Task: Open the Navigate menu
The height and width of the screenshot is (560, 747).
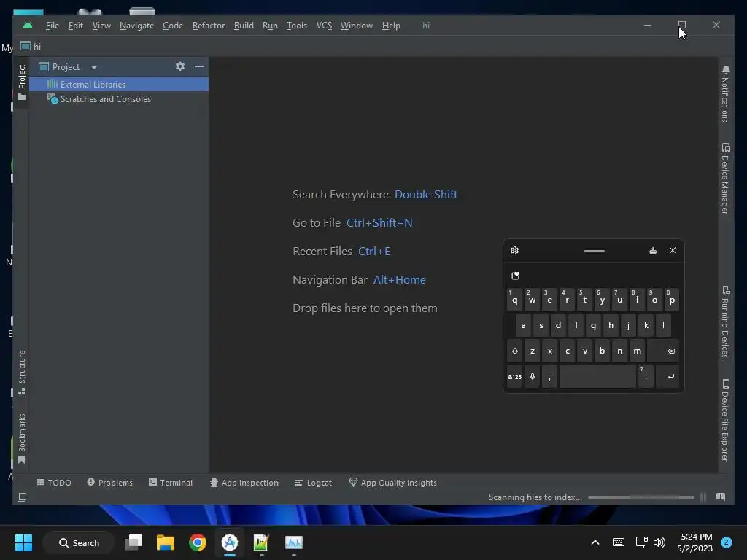Action: pos(136,26)
